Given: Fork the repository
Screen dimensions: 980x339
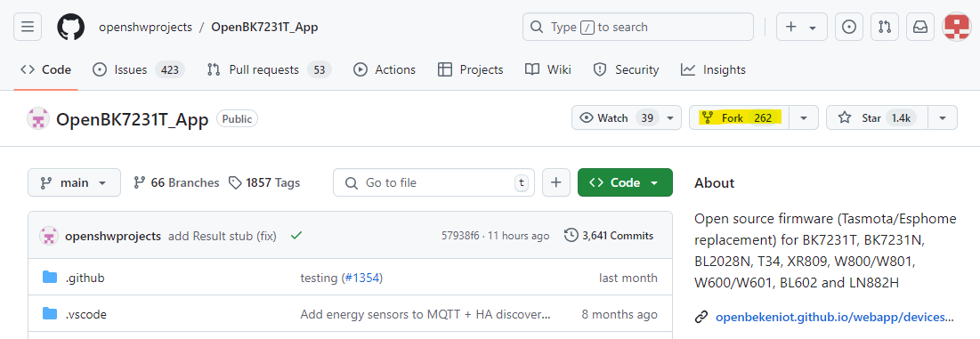Looking at the screenshot, I should pos(739,117).
